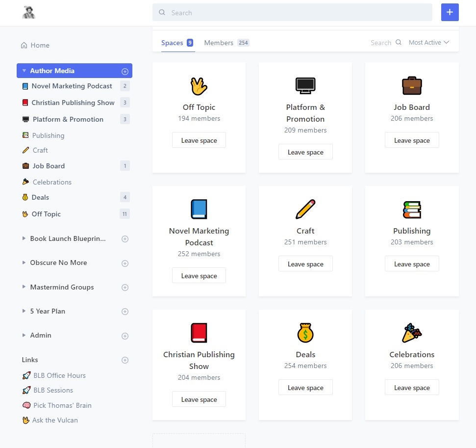Open Craft space in sidebar

pos(40,150)
